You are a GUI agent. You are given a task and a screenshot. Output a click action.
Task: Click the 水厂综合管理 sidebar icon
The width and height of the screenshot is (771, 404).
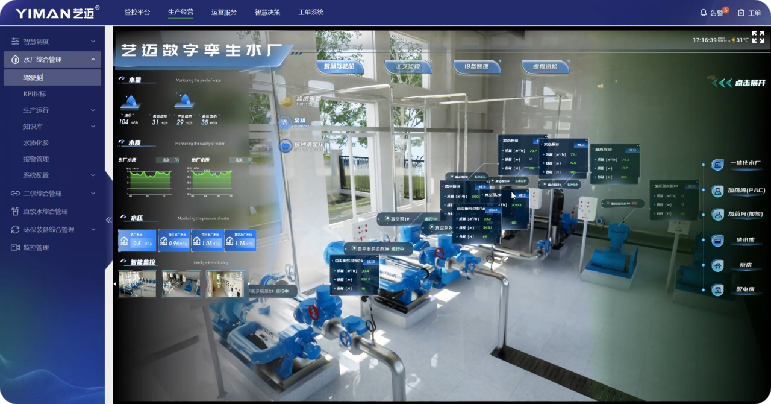(15, 59)
